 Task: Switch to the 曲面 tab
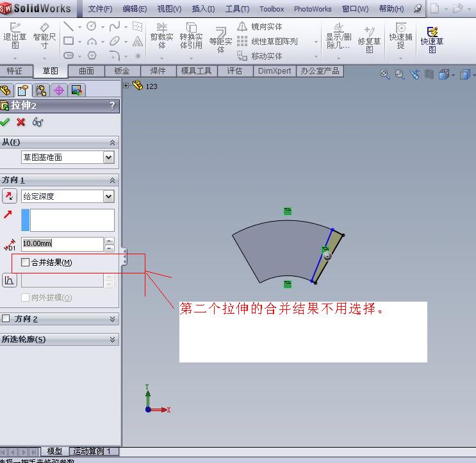coord(86,71)
